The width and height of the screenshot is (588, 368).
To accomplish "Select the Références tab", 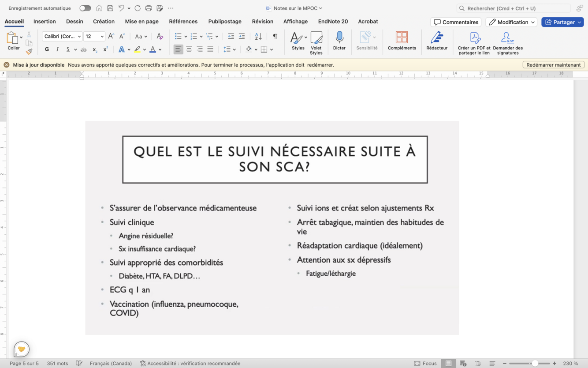I will click(x=183, y=21).
